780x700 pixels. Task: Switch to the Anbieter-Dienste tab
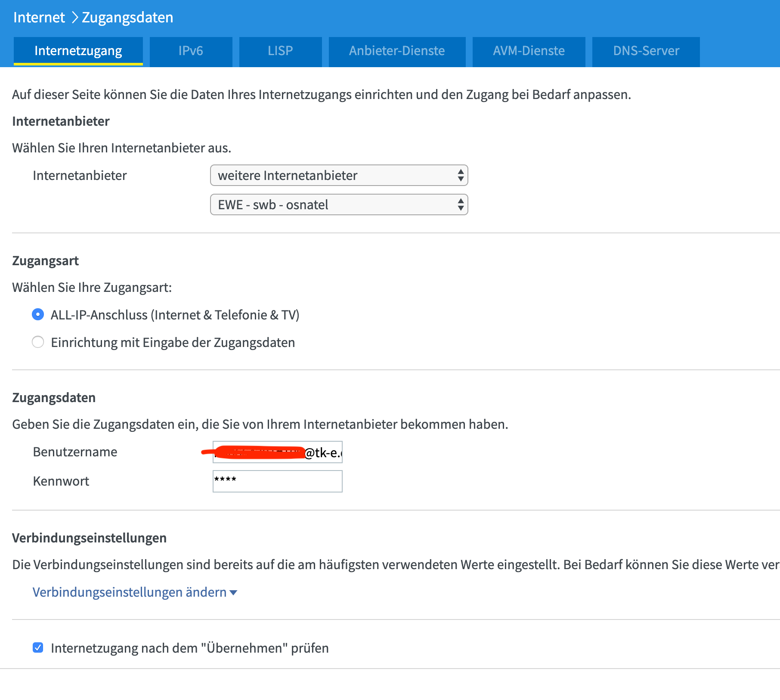coord(396,51)
